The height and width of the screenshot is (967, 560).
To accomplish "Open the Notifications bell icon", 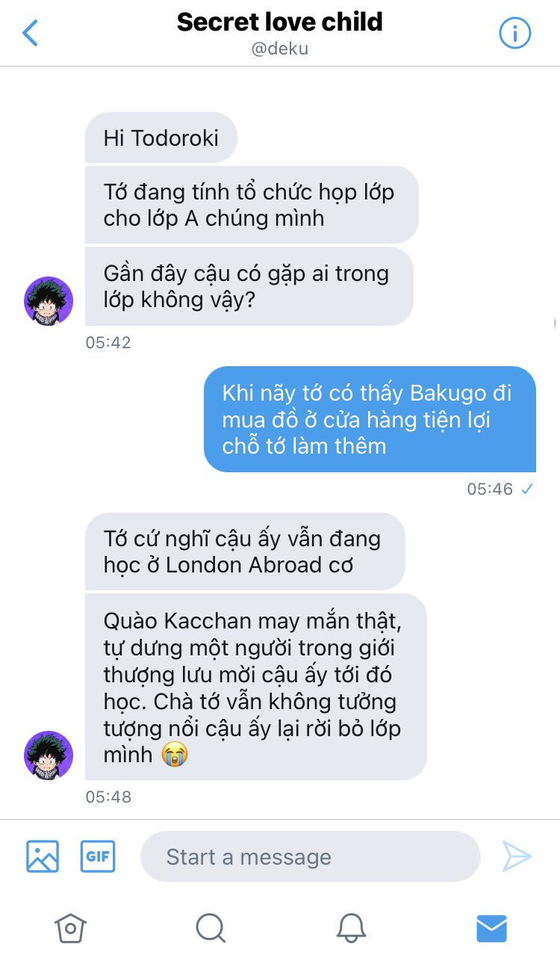I will [x=351, y=928].
